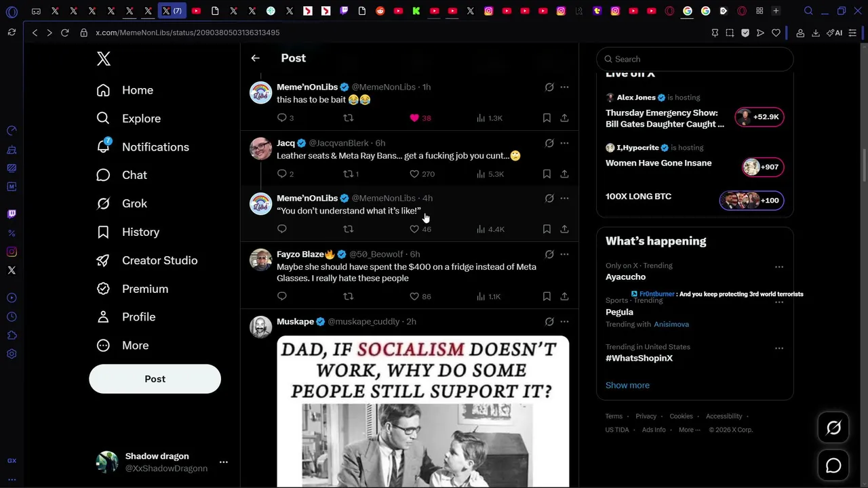
Task: Open Muskape's socialism meme image
Action: click(423, 411)
